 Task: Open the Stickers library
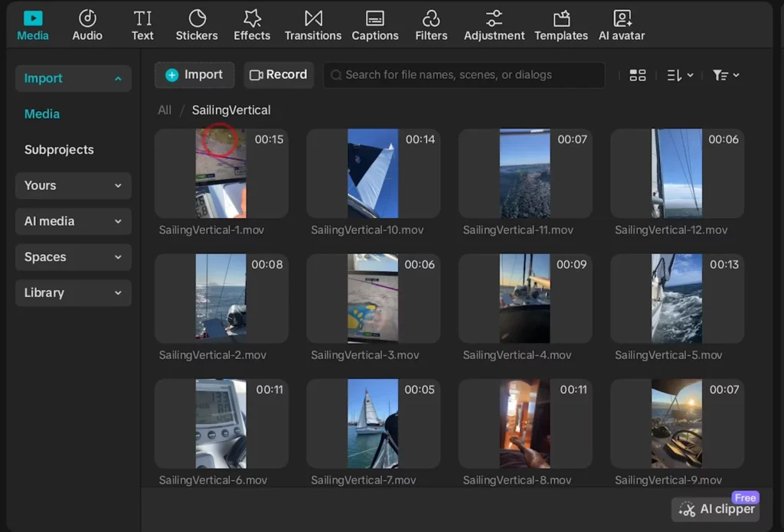point(197,25)
